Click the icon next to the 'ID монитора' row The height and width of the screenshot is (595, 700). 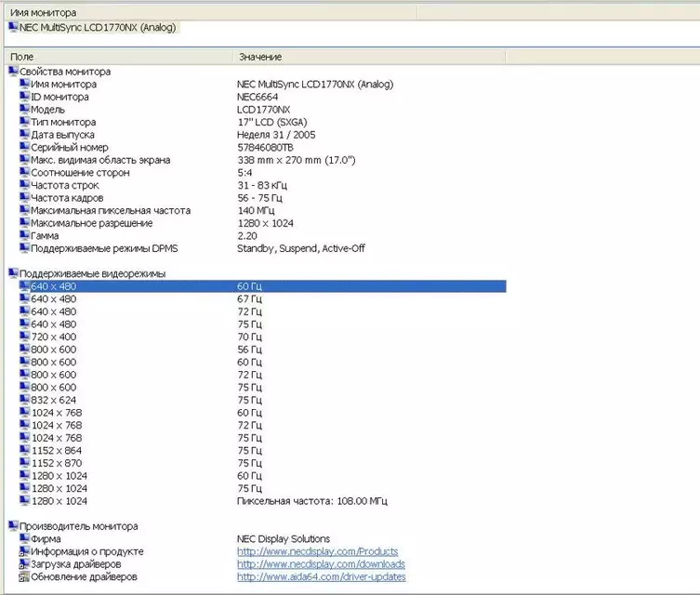click(x=24, y=97)
